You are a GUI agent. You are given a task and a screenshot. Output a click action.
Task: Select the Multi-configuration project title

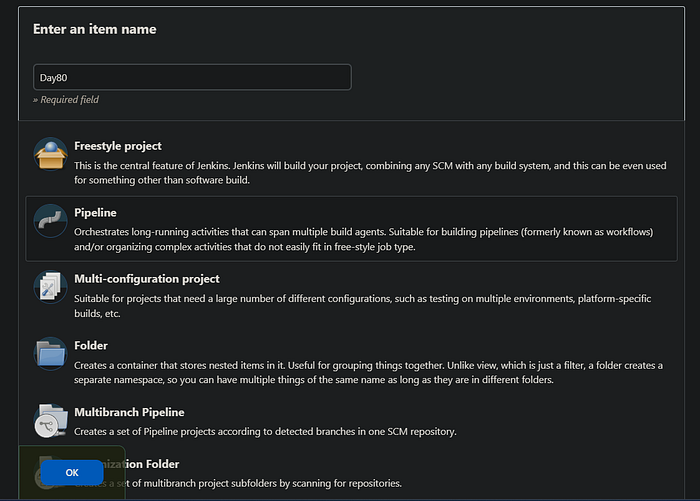(x=147, y=279)
